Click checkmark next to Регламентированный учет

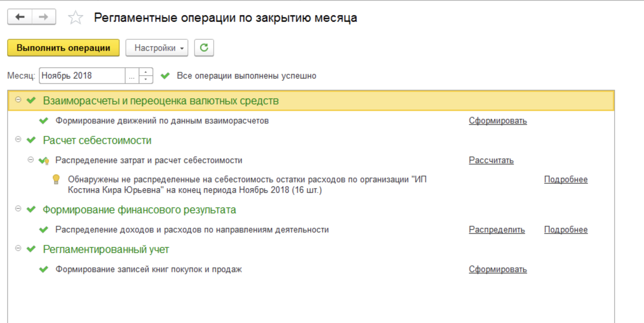coord(31,249)
